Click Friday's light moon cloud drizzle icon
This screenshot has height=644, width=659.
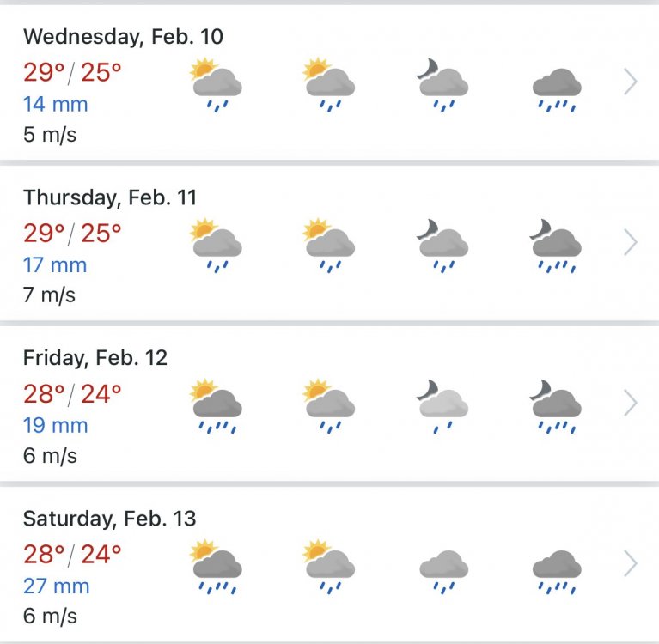click(442, 403)
